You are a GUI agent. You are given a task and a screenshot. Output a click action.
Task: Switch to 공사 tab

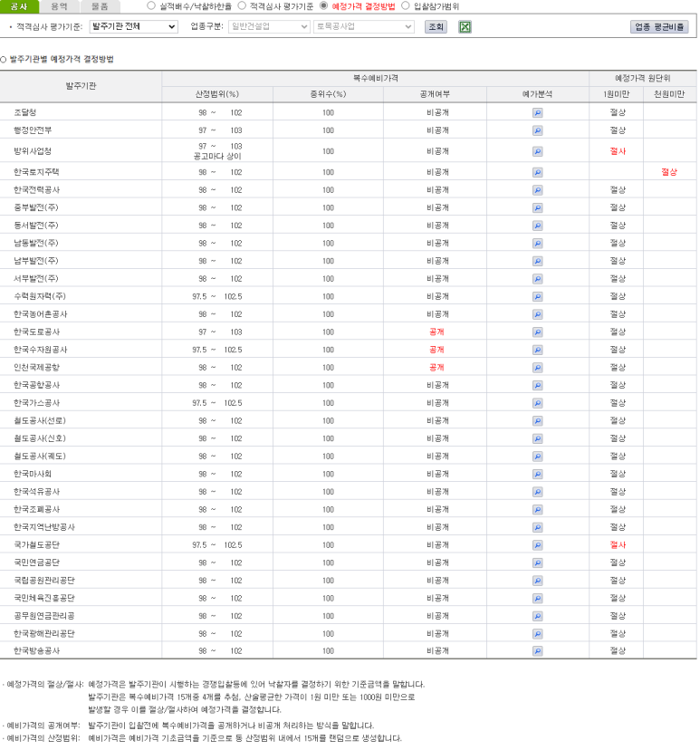click(19, 6)
